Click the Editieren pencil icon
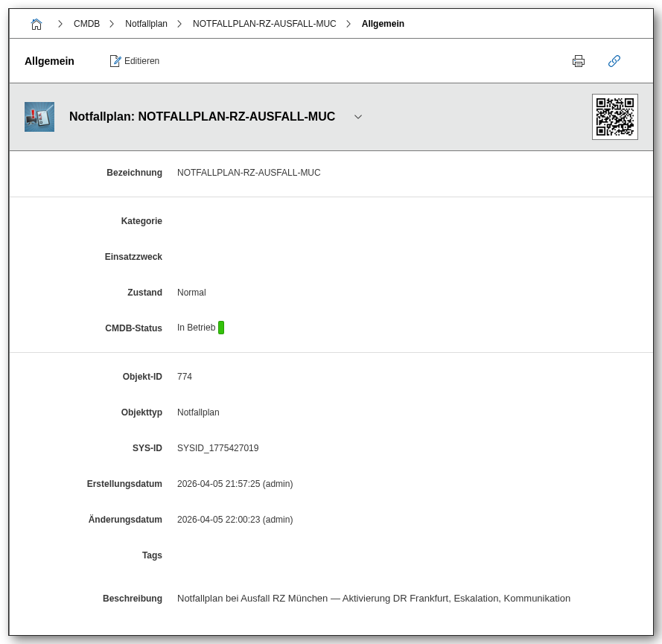Image resolution: width=662 pixels, height=644 pixels. [115, 61]
